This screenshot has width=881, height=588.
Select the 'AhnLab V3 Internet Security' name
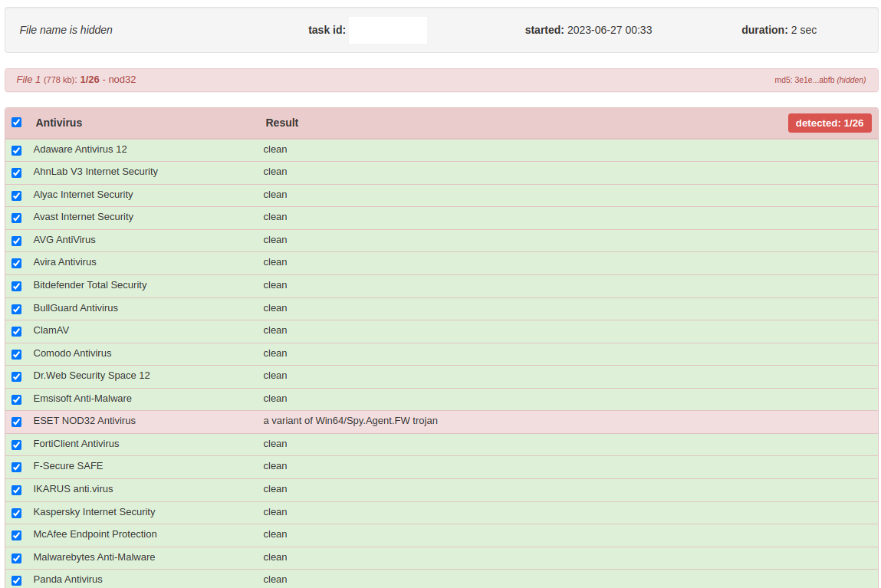pos(96,172)
